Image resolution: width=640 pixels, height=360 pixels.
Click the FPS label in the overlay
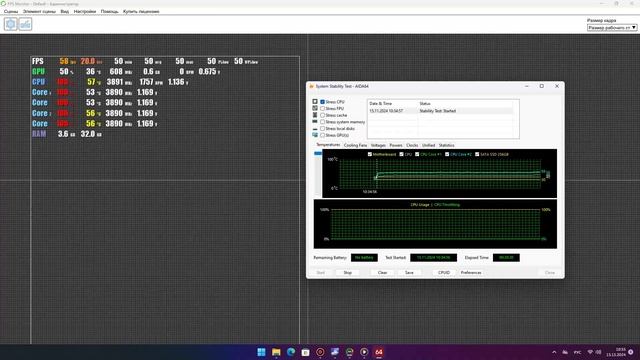(38, 61)
